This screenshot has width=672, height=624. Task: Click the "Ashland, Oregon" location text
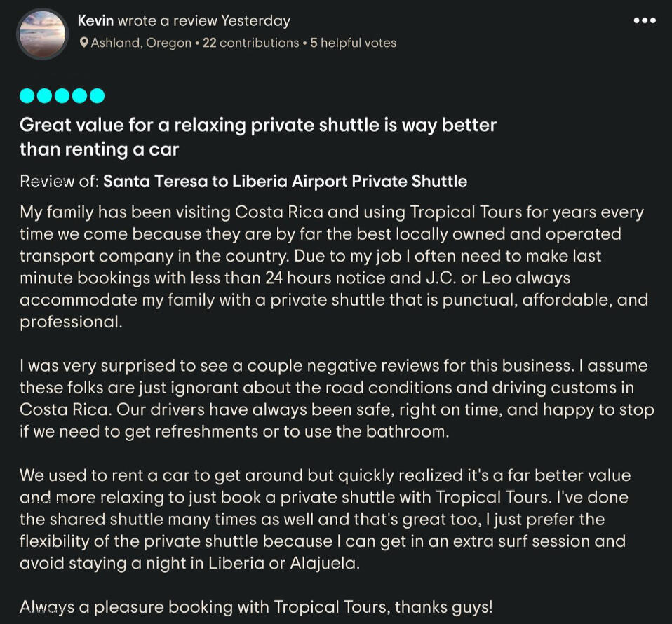point(141,43)
